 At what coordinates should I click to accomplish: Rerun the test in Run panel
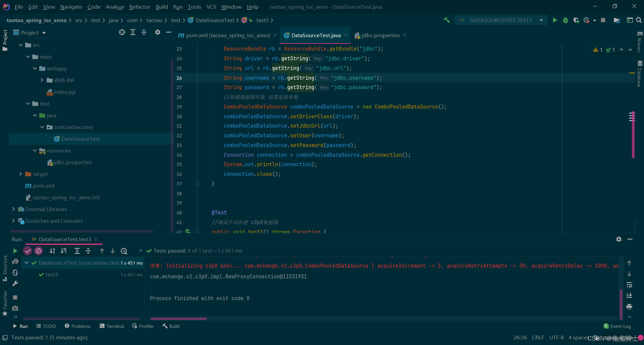[15, 251]
